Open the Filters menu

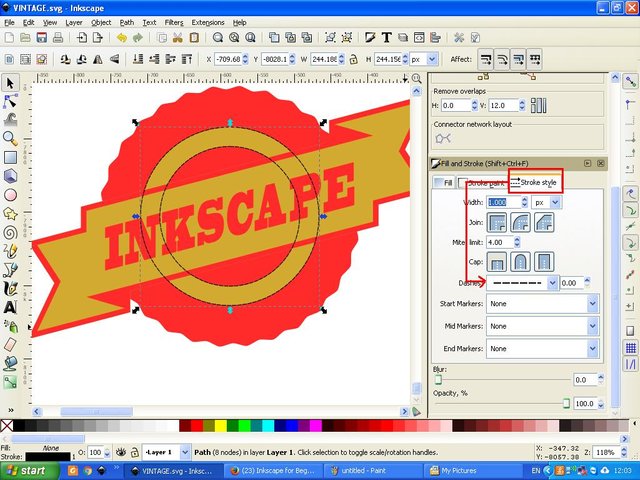click(174, 22)
